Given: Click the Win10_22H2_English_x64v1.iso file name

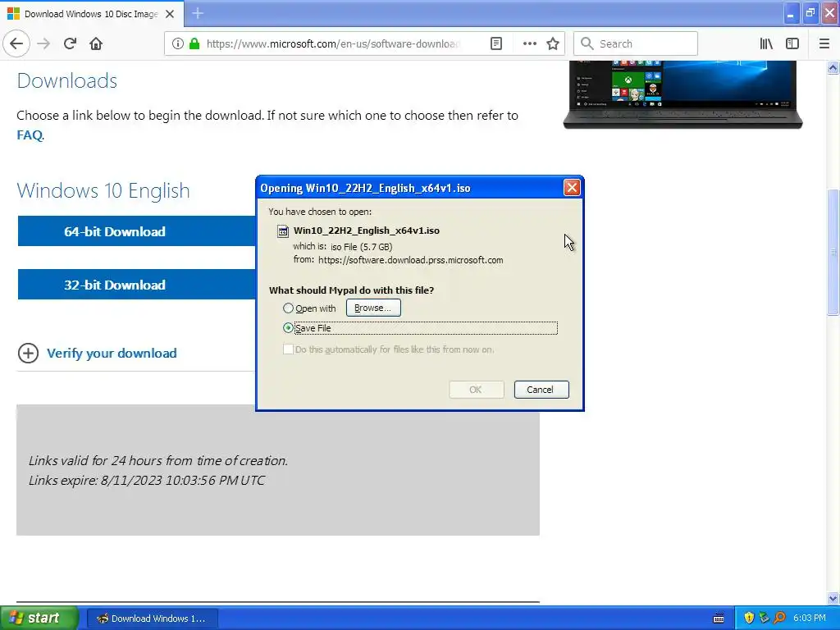Looking at the screenshot, I should pos(367,231).
